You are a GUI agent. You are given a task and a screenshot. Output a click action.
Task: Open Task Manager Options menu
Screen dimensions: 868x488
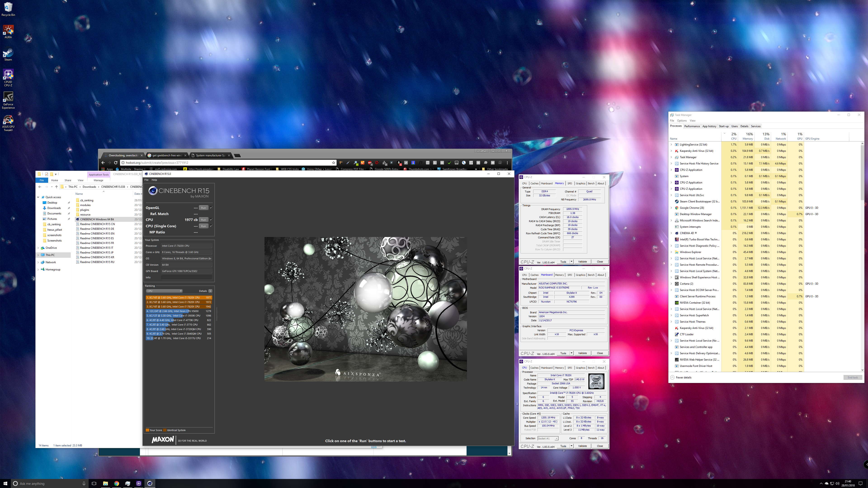(682, 121)
